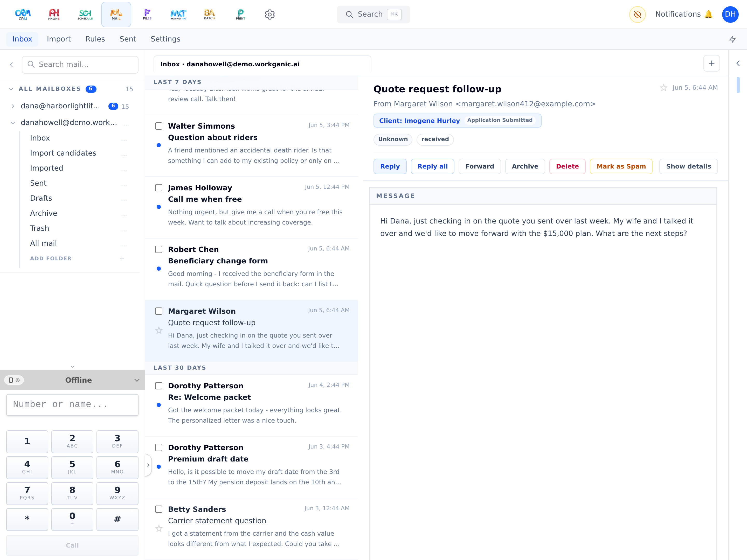Collapse the danahowell@demo.work mailbox
This screenshot has width=747, height=560.
[13, 123]
